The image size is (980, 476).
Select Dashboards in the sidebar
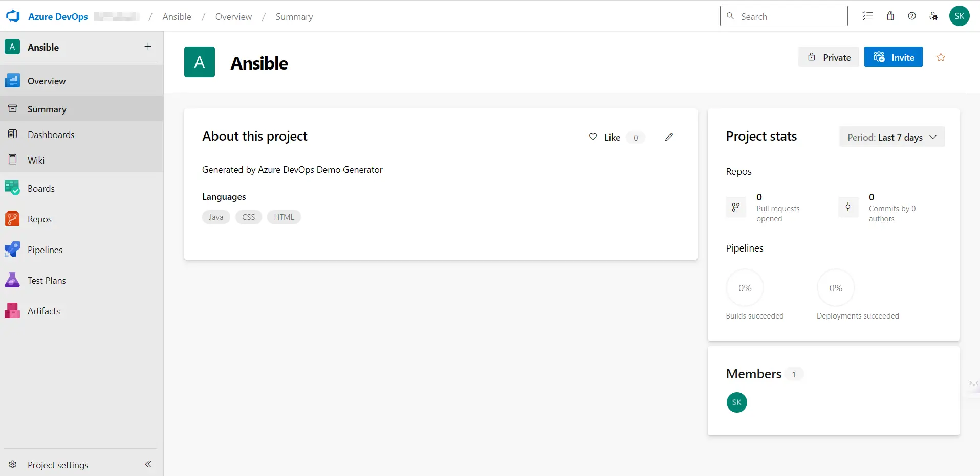coord(51,134)
